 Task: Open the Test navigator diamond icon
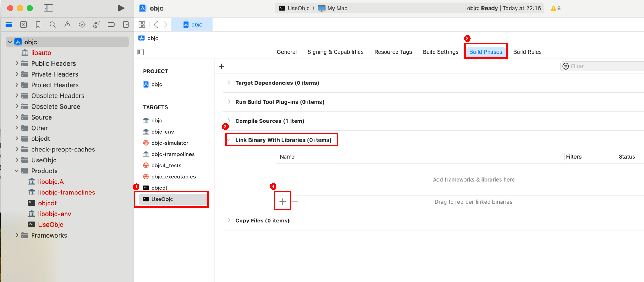82,24
